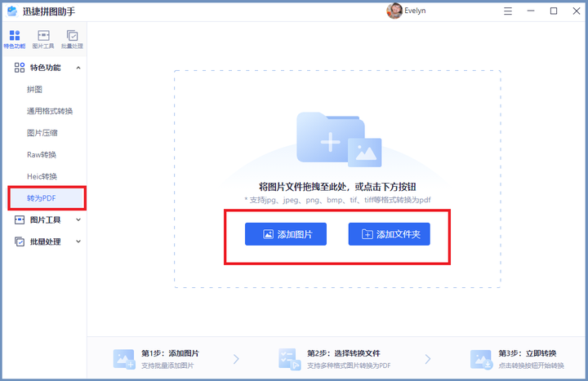Select 拼图 in the sidebar

34,89
